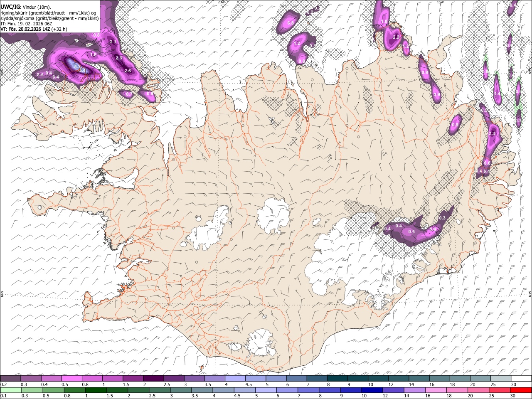The height and width of the screenshot is (399, 532).
Task: Click the 5.1 snowfall peak label
Action: (x=76, y=66)
